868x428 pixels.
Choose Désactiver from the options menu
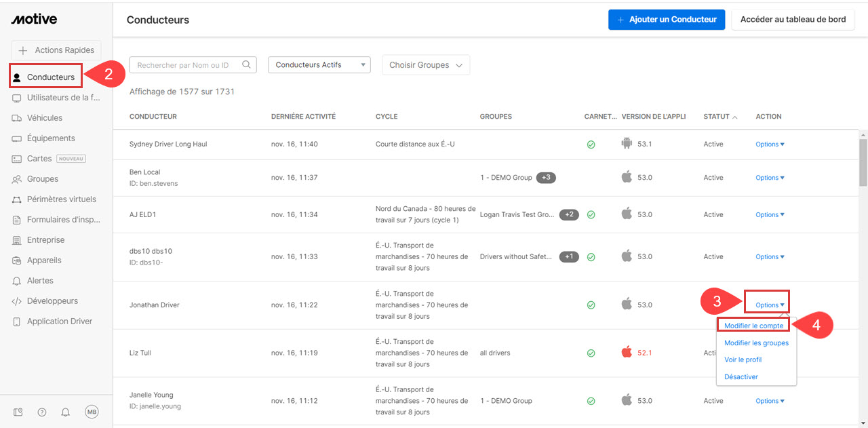(x=741, y=376)
